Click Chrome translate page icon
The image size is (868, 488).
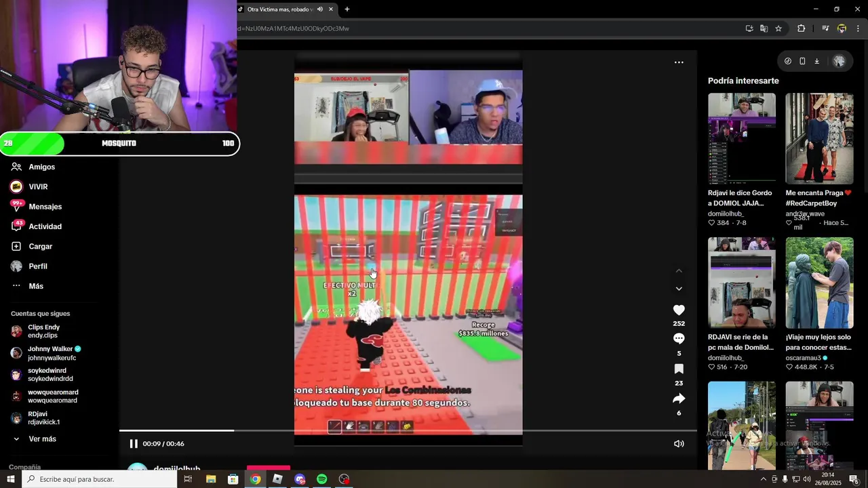click(764, 28)
